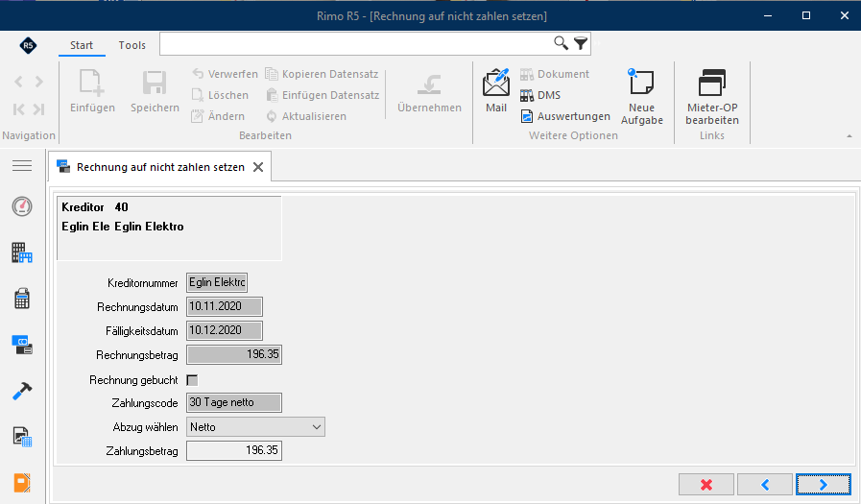Open Auswertungen reports
Screen dimensions: 861x504
(x=565, y=116)
